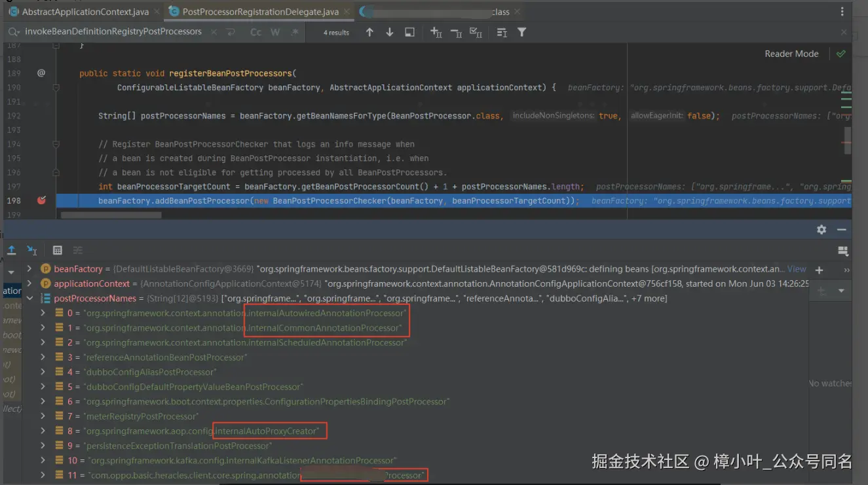Viewport: 868px width, 485px height.
Task: Click add selection for next occurrence icon
Action: click(436, 32)
